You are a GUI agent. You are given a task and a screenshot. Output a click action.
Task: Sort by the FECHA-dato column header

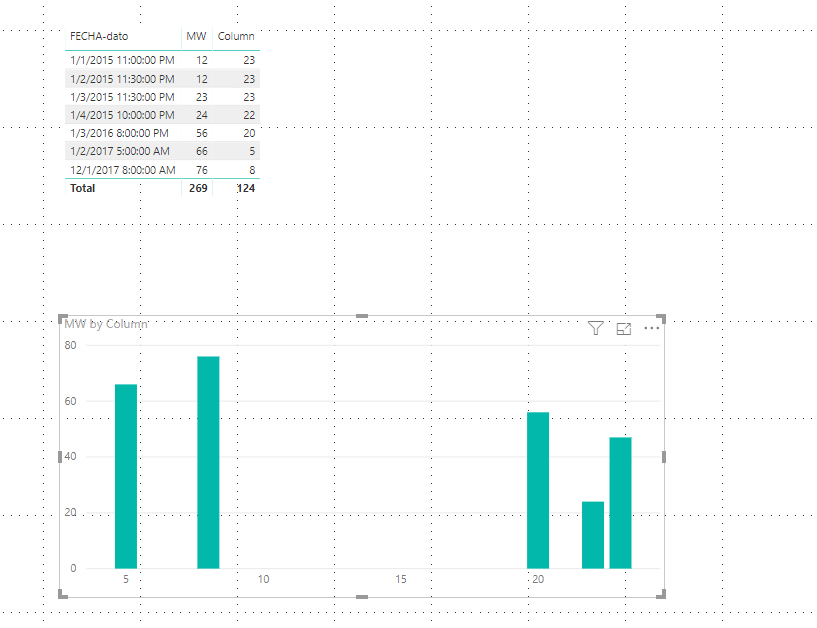pyautogui.click(x=99, y=36)
